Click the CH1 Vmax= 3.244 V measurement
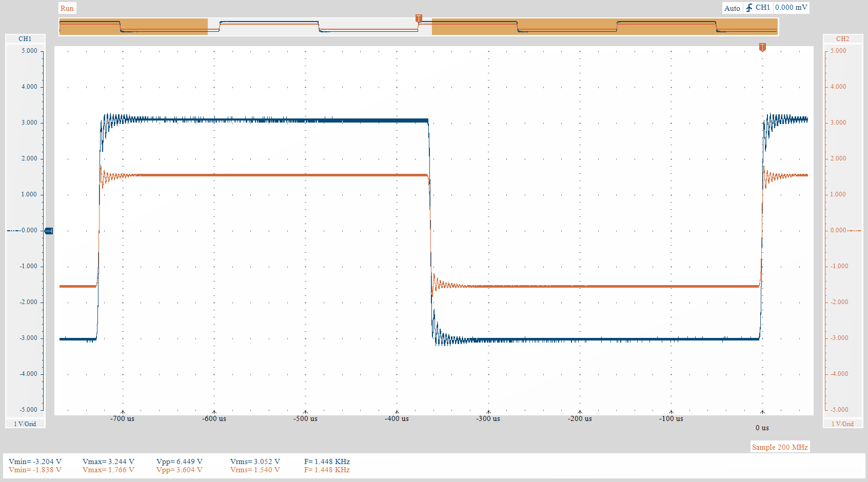 [108, 461]
